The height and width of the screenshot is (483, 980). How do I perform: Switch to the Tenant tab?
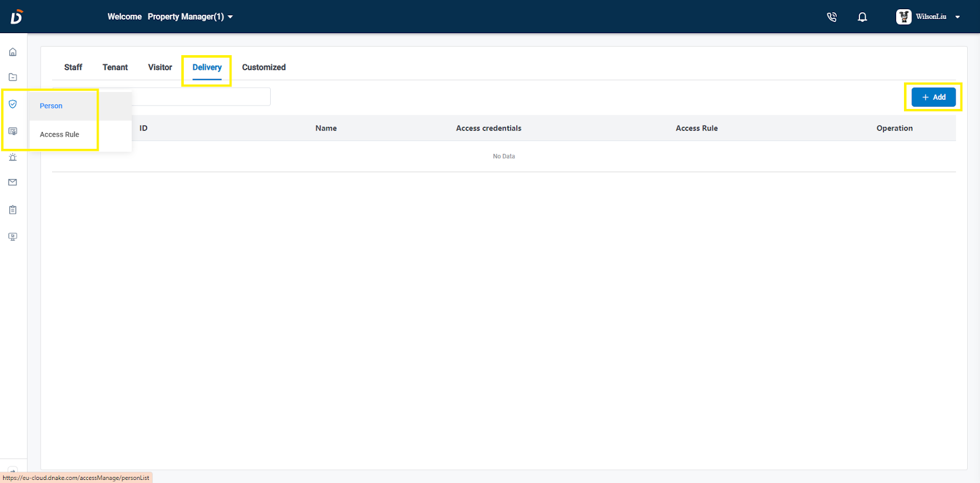(115, 67)
